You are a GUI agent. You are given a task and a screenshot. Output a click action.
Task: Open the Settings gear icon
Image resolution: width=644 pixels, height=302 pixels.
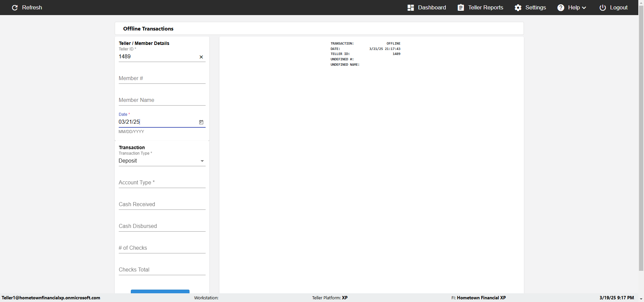pos(518,7)
